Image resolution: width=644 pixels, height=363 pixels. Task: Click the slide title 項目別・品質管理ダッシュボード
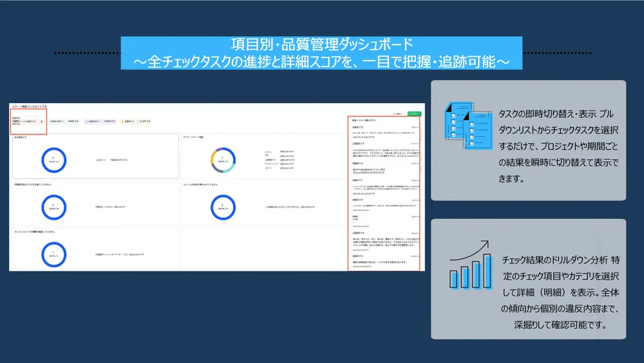(x=321, y=45)
